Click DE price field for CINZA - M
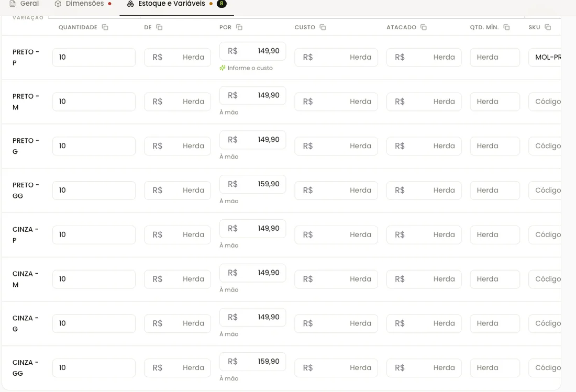 tap(178, 279)
